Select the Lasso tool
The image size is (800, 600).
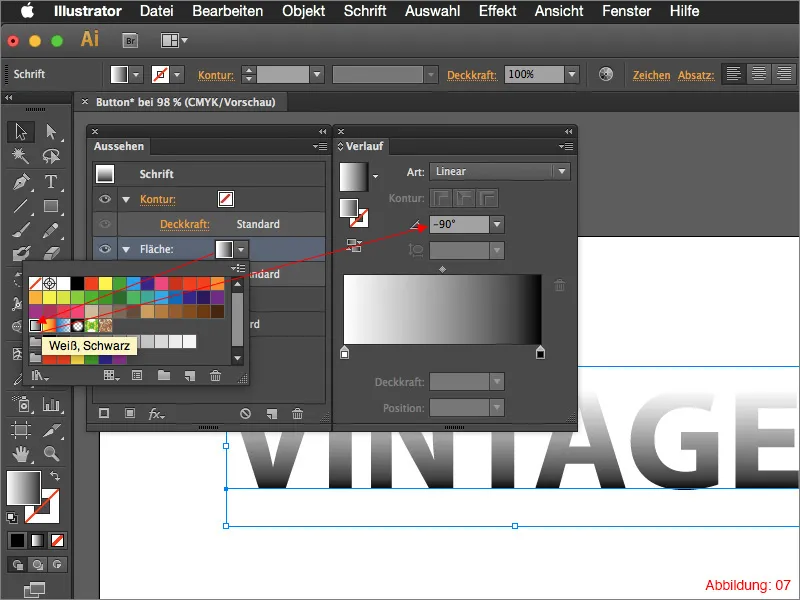pos(51,156)
